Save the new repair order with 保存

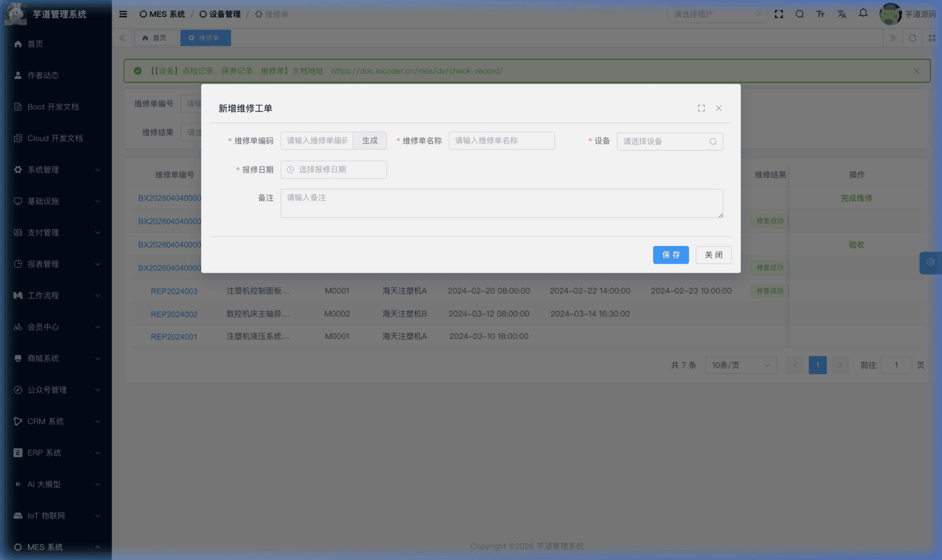[x=671, y=254]
